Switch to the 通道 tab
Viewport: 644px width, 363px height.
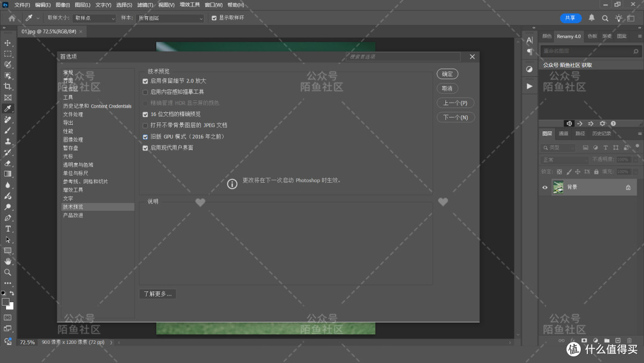[x=563, y=134]
